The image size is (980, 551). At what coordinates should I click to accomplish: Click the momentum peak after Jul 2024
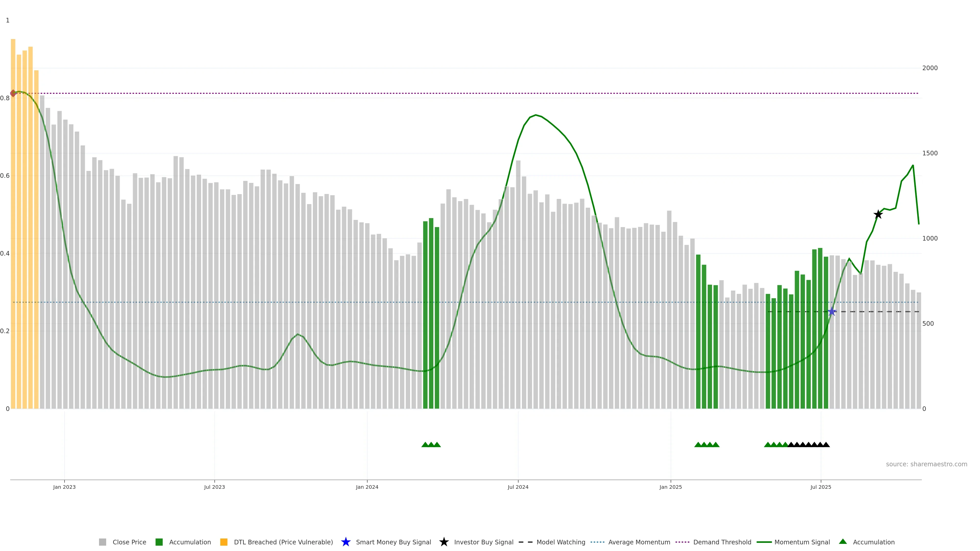coord(535,115)
